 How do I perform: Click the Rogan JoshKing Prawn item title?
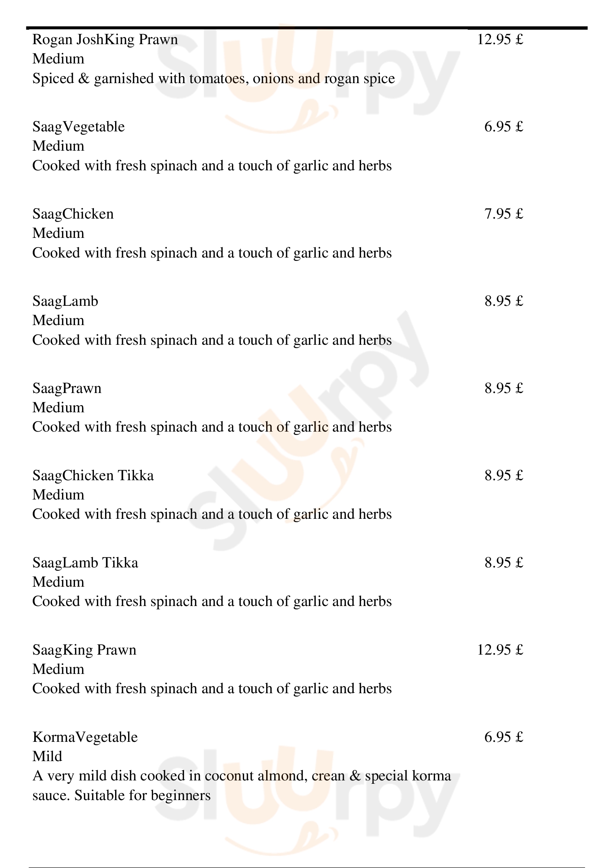[x=105, y=40]
